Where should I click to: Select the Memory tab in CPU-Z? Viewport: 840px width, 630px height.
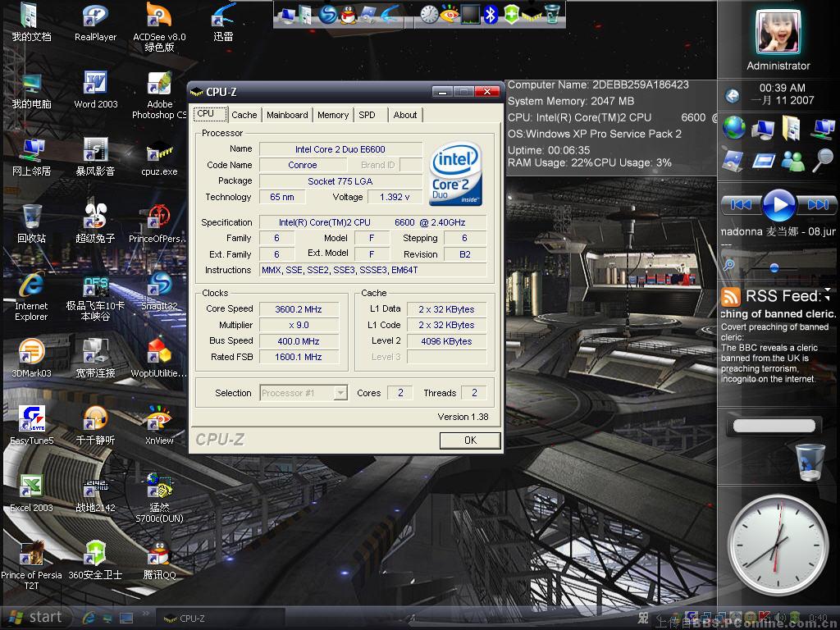click(333, 115)
